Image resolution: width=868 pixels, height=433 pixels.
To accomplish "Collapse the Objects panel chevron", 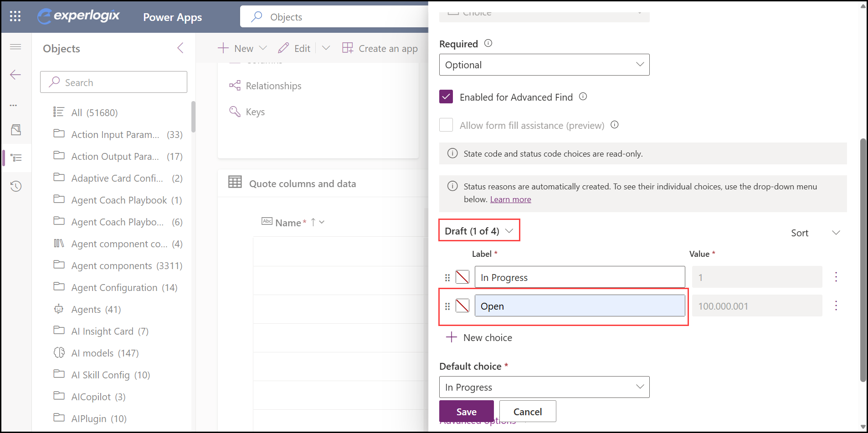I will [180, 48].
